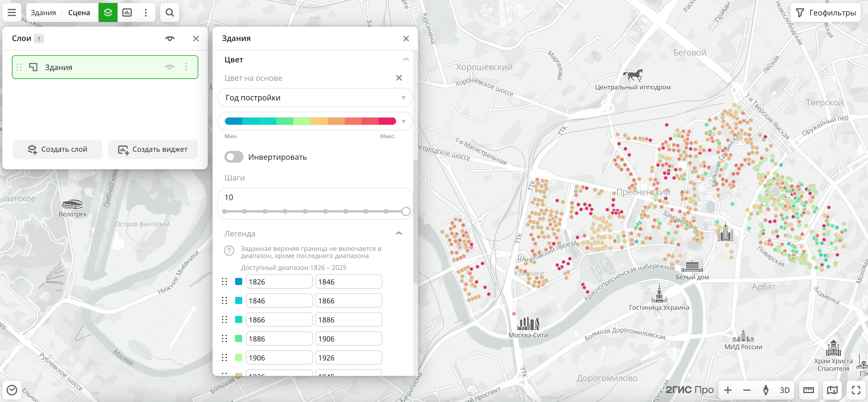Viewport: 868px width, 402px height.
Task: Click the Создать виджет button
Action: [153, 149]
